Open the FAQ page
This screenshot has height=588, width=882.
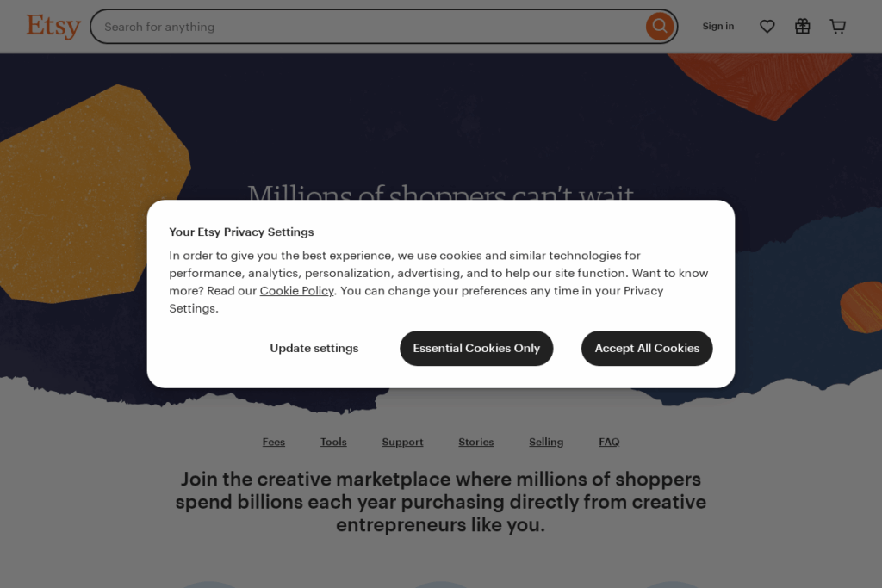(x=609, y=442)
